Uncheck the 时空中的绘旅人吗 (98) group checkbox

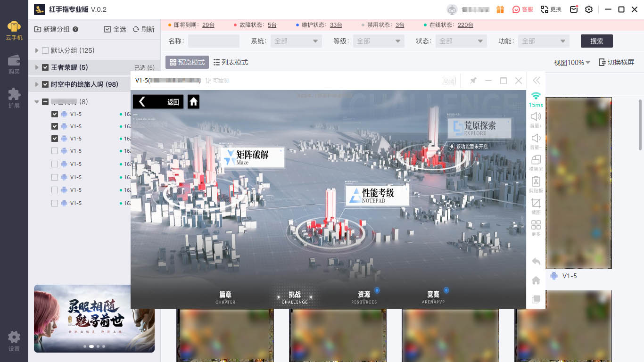[x=45, y=84]
